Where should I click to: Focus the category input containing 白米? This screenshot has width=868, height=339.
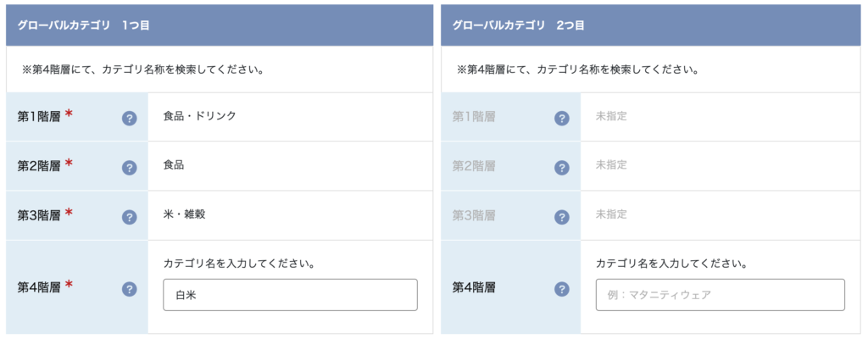[x=290, y=295]
